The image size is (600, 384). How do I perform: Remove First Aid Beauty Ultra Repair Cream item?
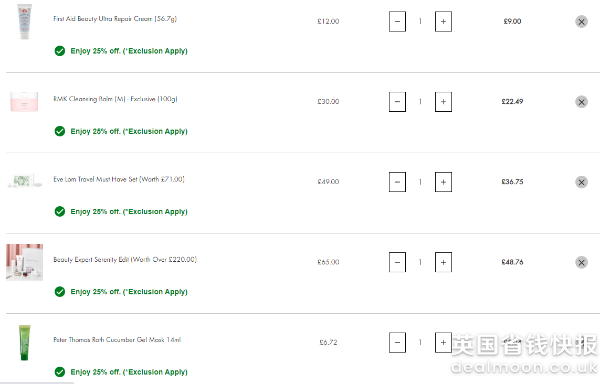tap(581, 21)
